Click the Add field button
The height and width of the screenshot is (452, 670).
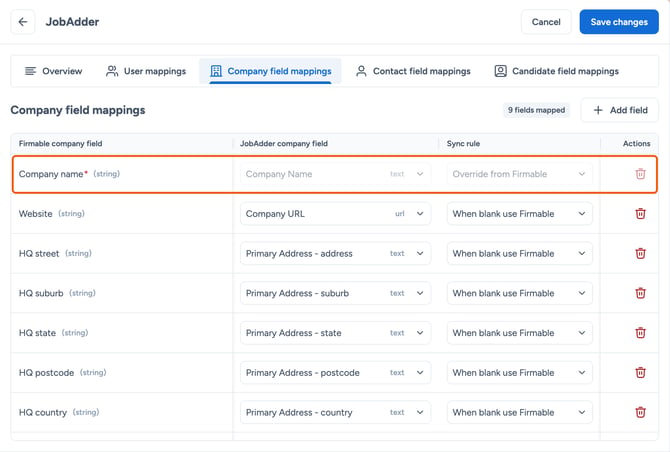620,110
